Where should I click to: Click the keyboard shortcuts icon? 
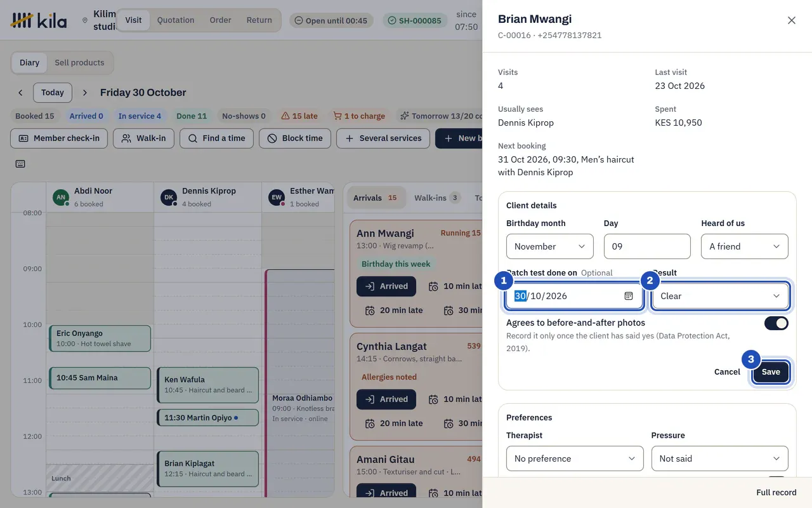(20, 164)
